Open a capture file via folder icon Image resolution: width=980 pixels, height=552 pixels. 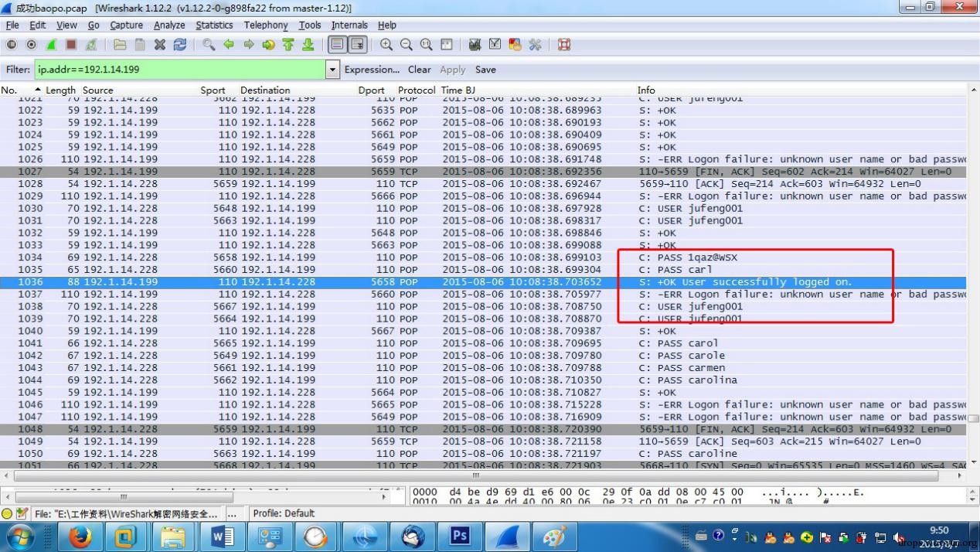(x=119, y=45)
